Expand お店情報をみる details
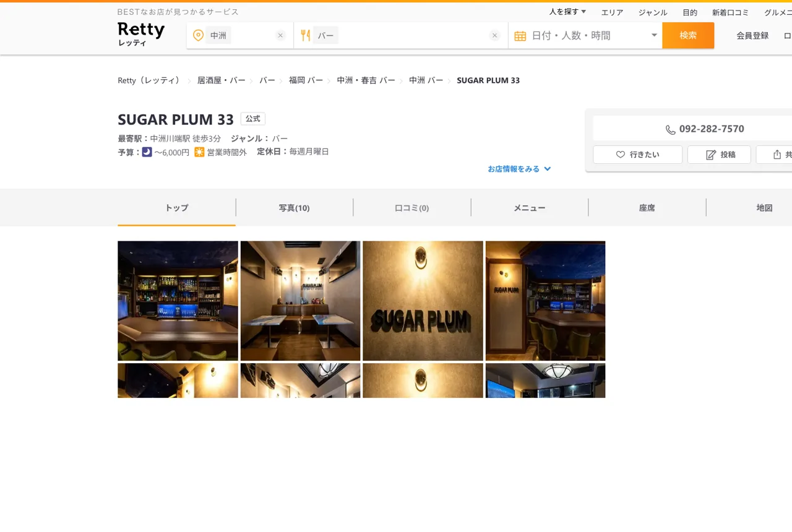Viewport: 792px width, 532px height. (519, 169)
